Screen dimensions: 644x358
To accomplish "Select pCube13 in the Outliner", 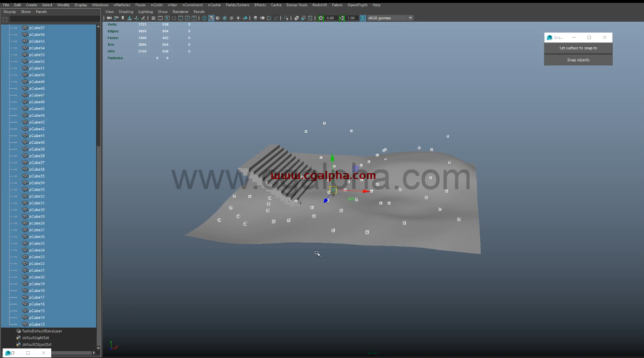I will pos(37,324).
